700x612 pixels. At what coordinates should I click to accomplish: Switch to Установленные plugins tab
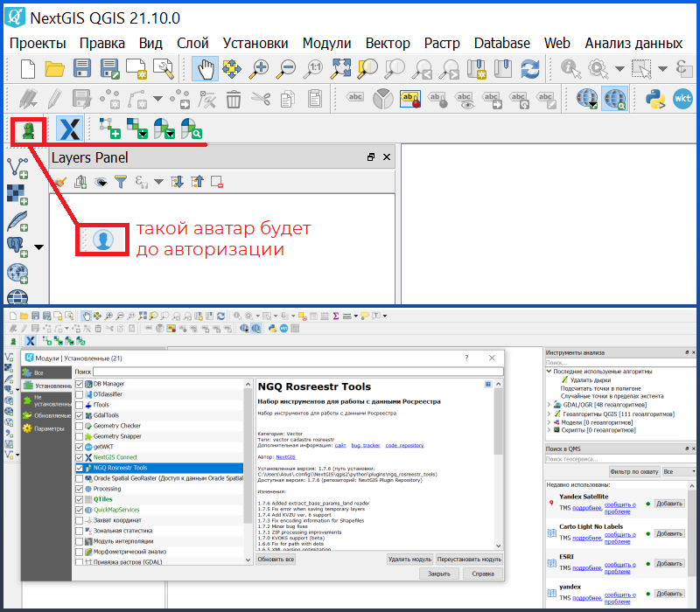pyautogui.click(x=46, y=386)
